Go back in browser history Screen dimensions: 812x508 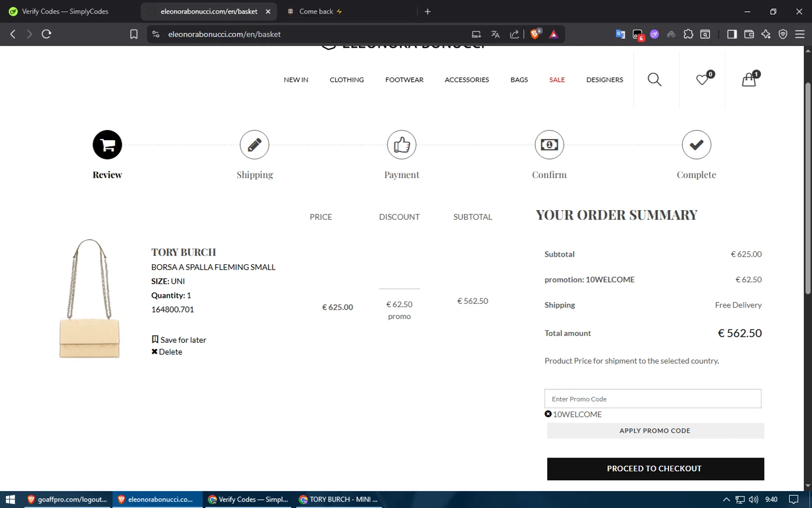click(x=13, y=34)
